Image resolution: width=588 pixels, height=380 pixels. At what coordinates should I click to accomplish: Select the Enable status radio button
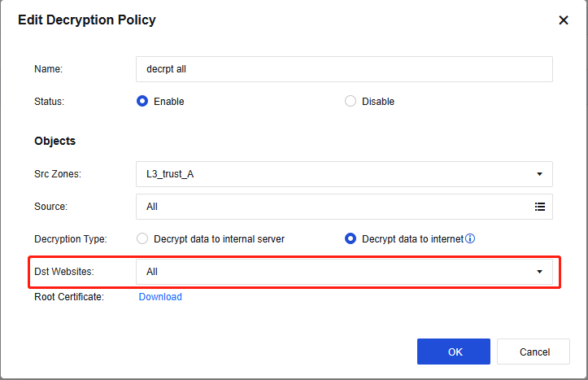pyautogui.click(x=142, y=102)
